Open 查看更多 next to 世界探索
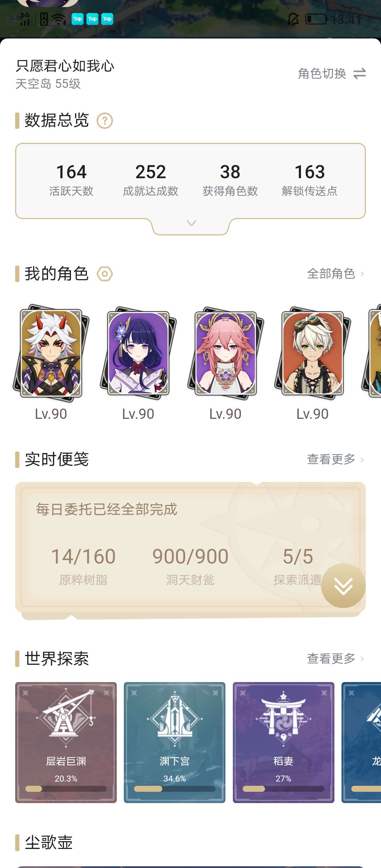The height and width of the screenshot is (868, 381). coord(335,658)
